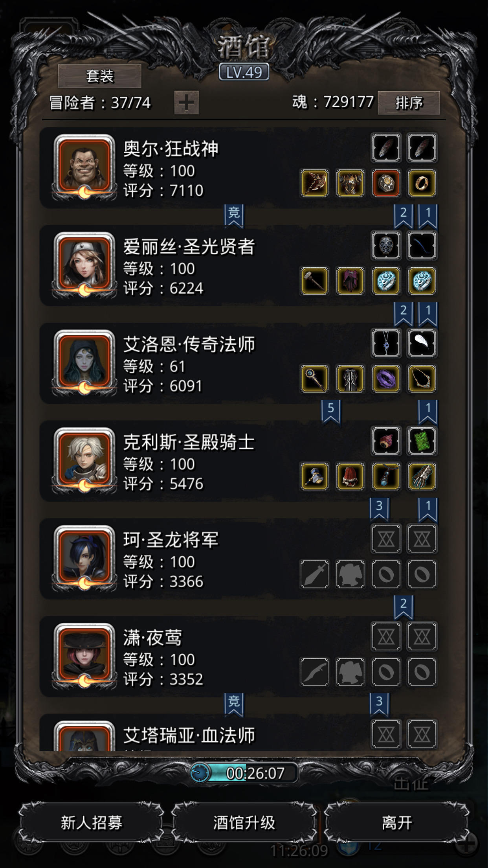Tap the gold ring icon of 奥尔·狂战神
The width and height of the screenshot is (488, 868).
point(422,183)
